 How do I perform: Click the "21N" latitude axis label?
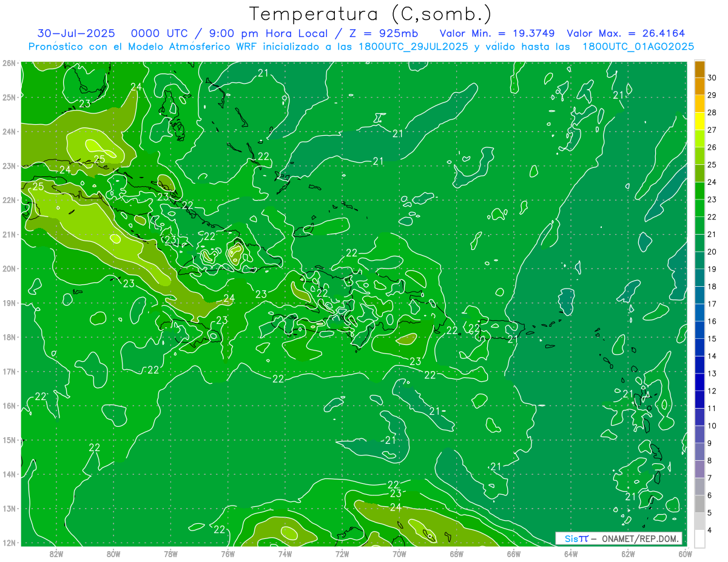click(x=8, y=235)
